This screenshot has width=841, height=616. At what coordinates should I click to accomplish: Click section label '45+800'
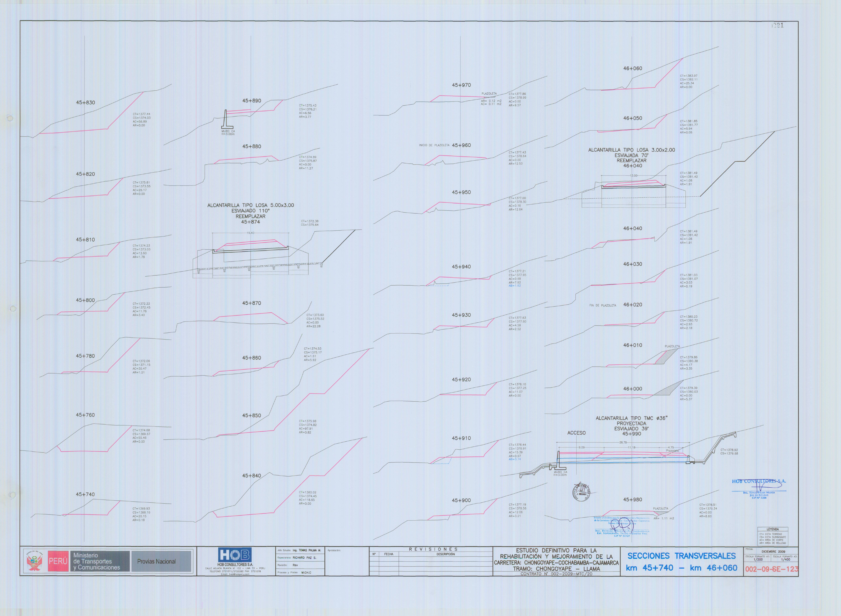tap(85, 300)
